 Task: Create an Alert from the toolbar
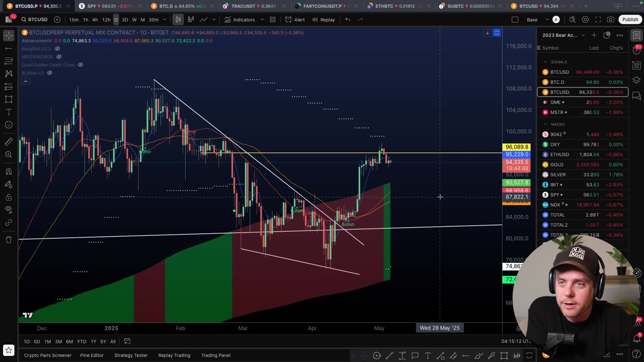pyautogui.click(x=295, y=20)
